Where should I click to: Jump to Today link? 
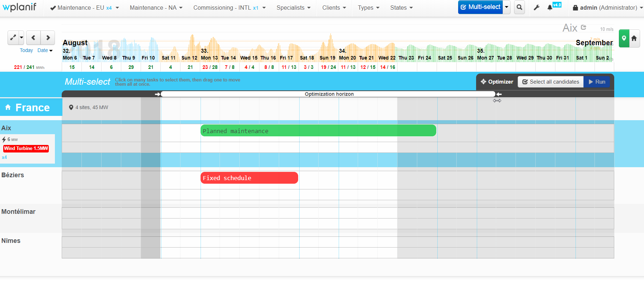26,50
